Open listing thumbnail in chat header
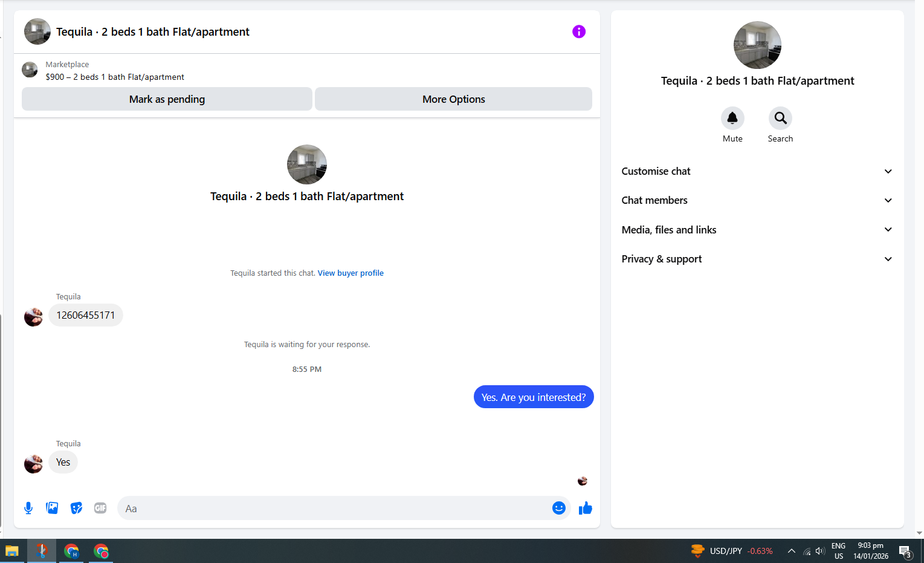The image size is (924, 563). [x=37, y=31]
